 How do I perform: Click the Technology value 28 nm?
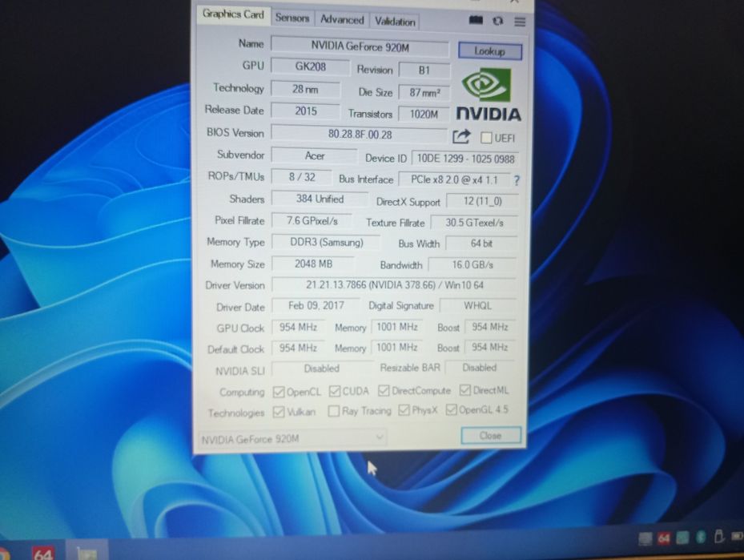(x=305, y=89)
